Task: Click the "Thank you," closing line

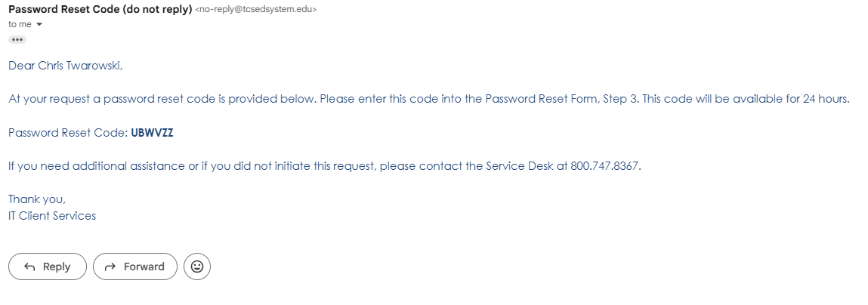Action: point(37,199)
